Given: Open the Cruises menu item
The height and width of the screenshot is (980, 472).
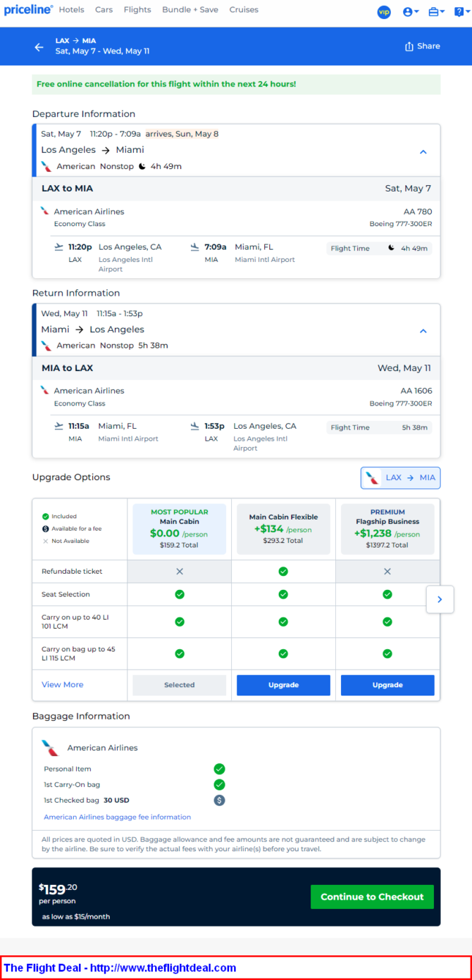Looking at the screenshot, I should (244, 10).
